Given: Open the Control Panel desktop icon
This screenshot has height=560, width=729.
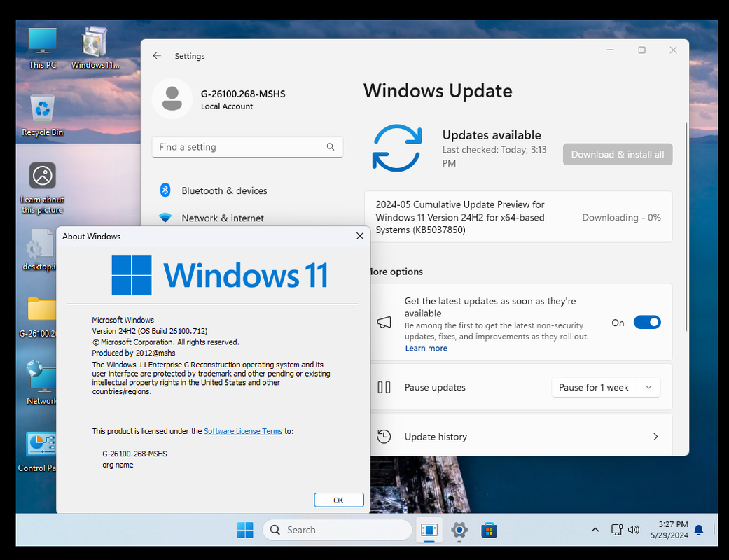Looking at the screenshot, I should pyautogui.click(x=39, y=451).
